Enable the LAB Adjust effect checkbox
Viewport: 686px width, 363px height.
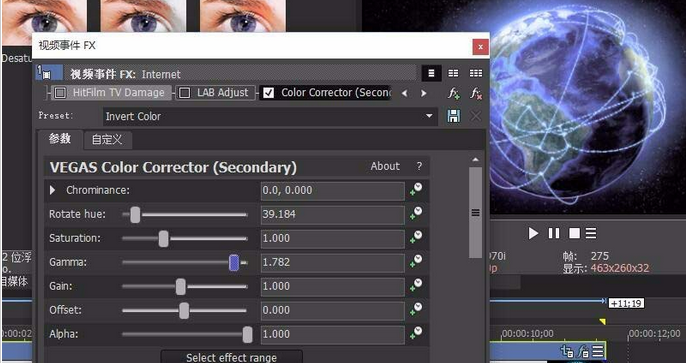pyautogui.click(x=185, y=93)
